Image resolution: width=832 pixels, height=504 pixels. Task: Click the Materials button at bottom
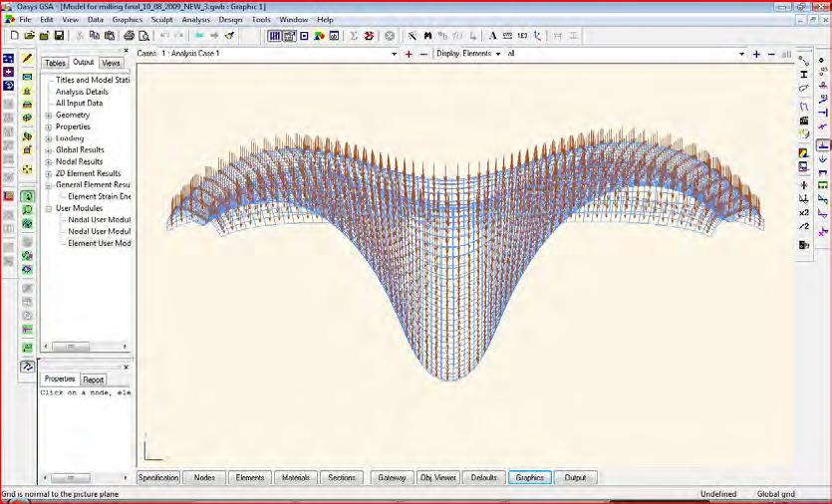[x=296, y=478]
